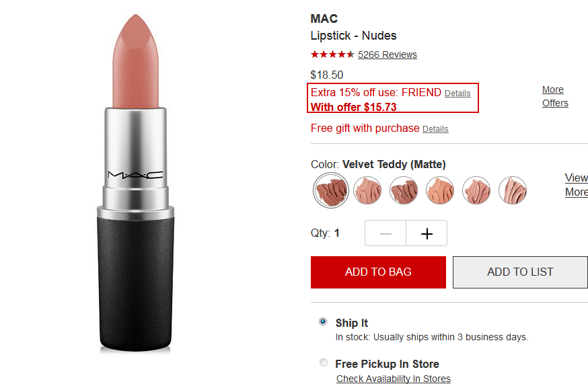588x386 pixels.
Task: Pick the third lipstick color swatch
Action: 404,190
